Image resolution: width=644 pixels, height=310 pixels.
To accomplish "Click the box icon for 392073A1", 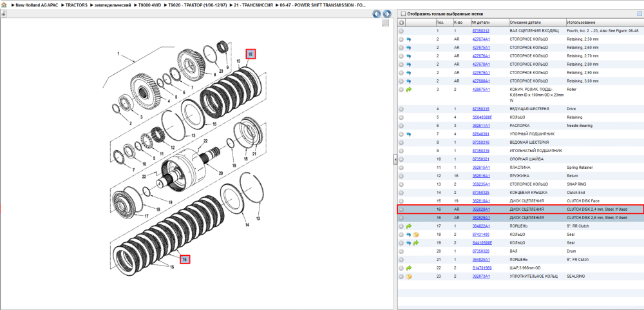I will point(409,276).
